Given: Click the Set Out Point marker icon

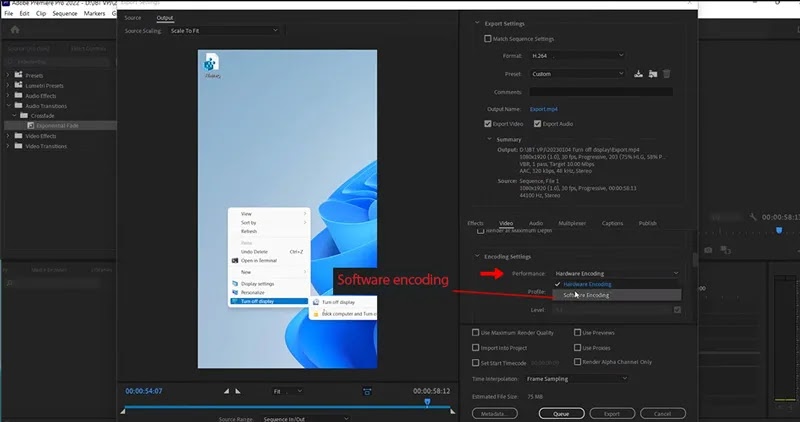Looking at the screenshot, I should pos(238,391).
